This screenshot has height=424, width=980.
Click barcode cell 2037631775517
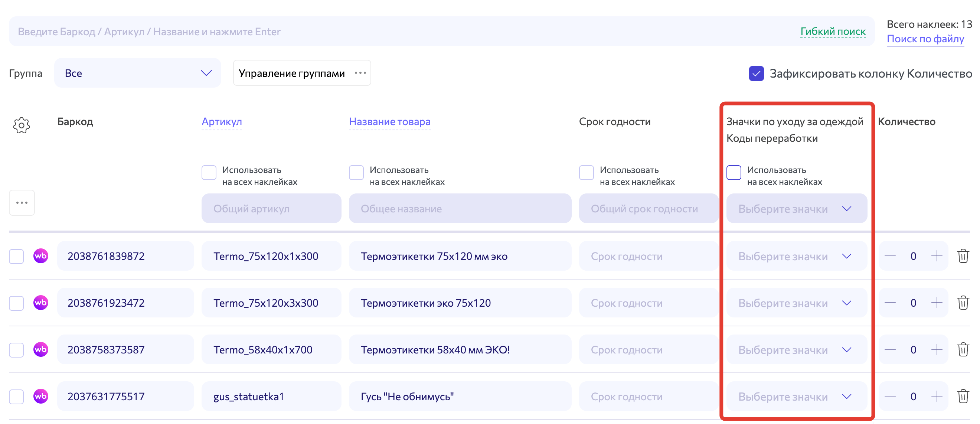point(125,396)
